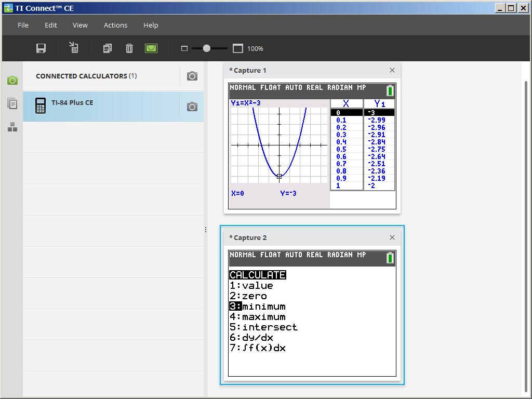Viewport: 532px width, 399px height.
Task: Select the Capture 1 graph screenshot
Action: [312, 146]
